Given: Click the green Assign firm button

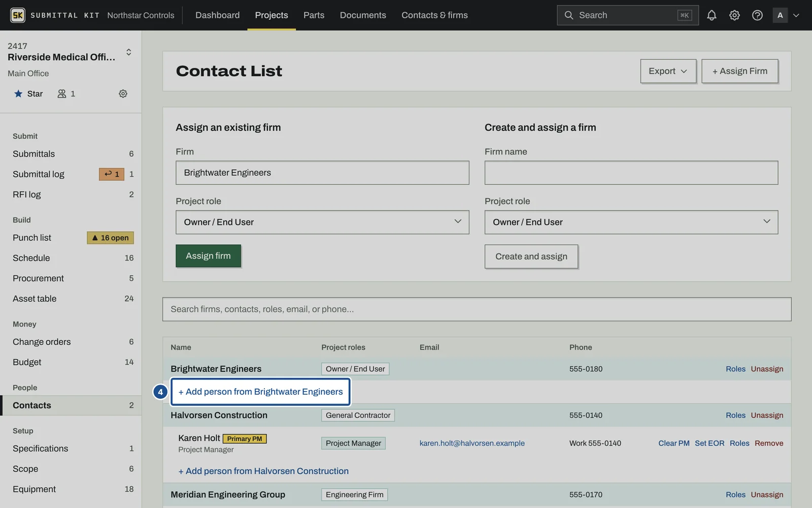Looking at the screenshot, I should [208, 256].
